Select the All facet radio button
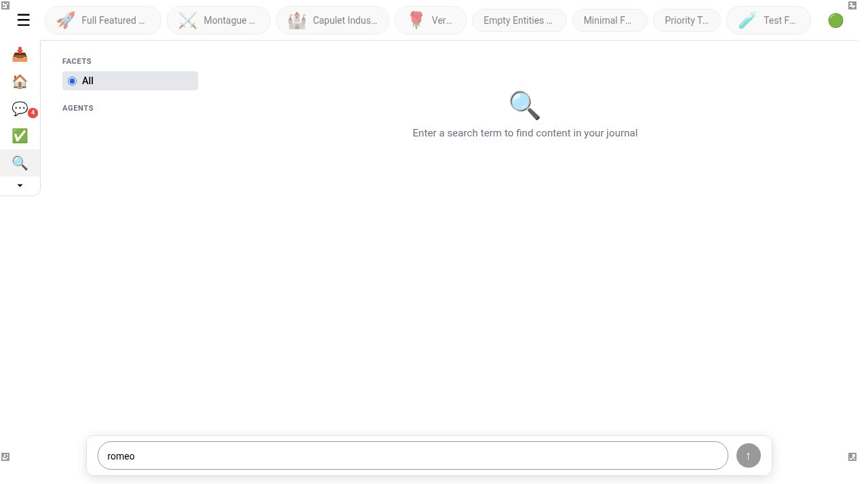 click(x=73, y=81)
